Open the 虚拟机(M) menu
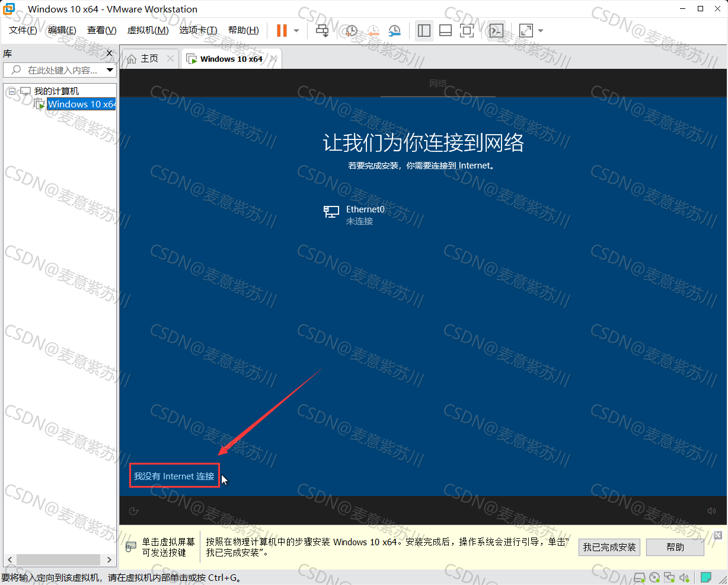This screenshot has width=728, height=585. [148, 30]
